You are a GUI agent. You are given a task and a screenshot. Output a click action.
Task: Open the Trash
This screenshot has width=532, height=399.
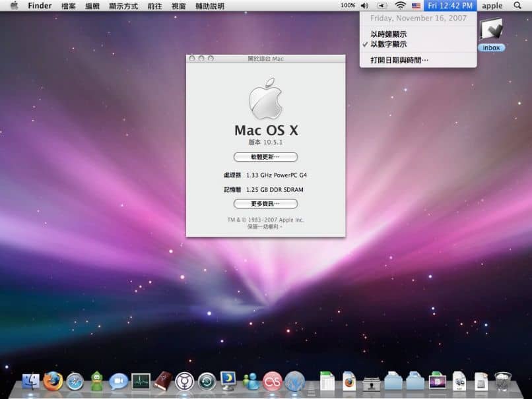[503, 381]
